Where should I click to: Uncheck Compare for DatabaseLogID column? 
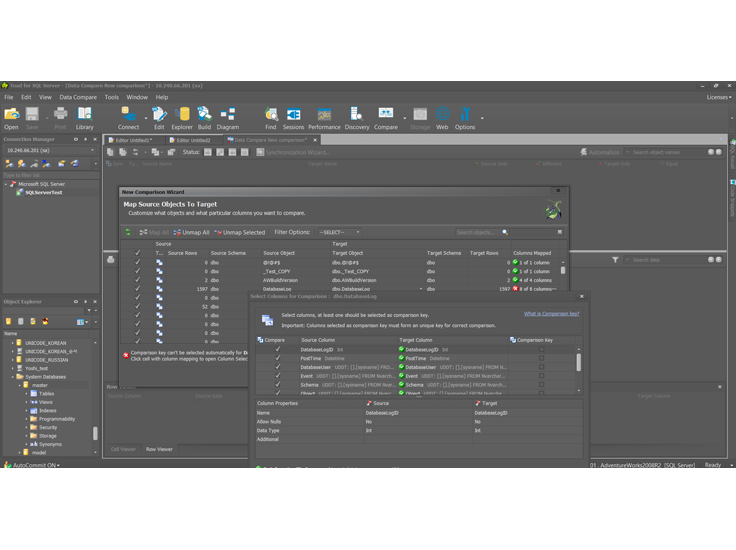[278, 349]
